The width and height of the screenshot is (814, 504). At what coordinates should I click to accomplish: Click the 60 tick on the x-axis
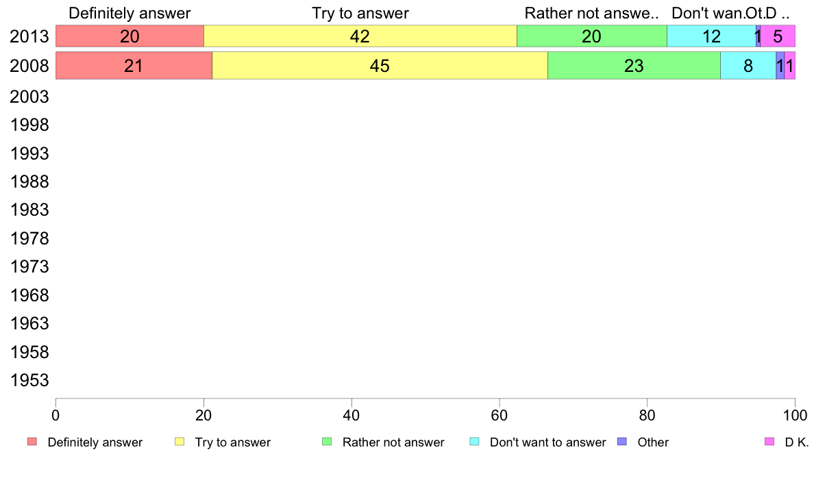(500, 415)
